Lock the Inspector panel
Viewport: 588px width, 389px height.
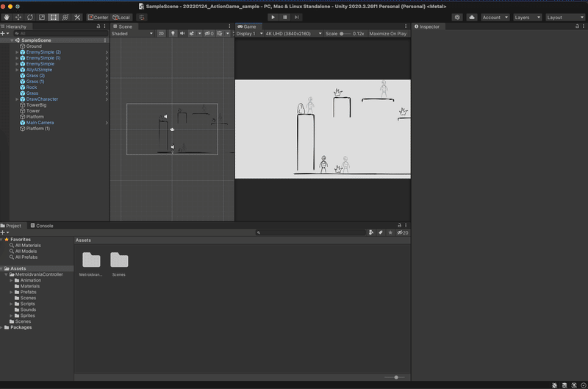pos(577,26)
